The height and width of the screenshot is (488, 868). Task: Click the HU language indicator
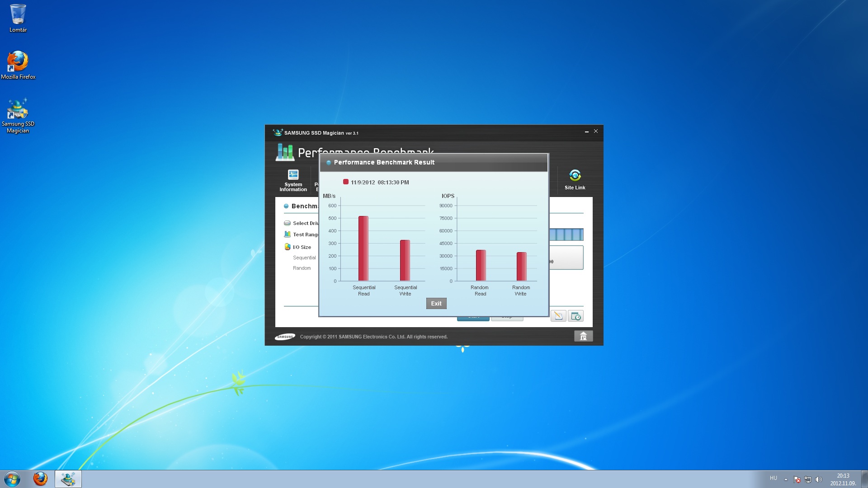(774, 478)
